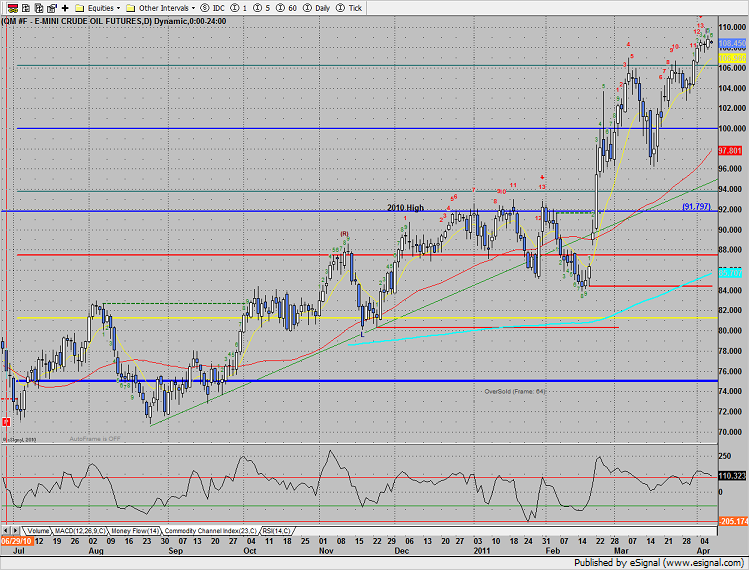Screen dimensions: 749x570
Task: Click the black plus icon in toolbar
Action: 65,8
